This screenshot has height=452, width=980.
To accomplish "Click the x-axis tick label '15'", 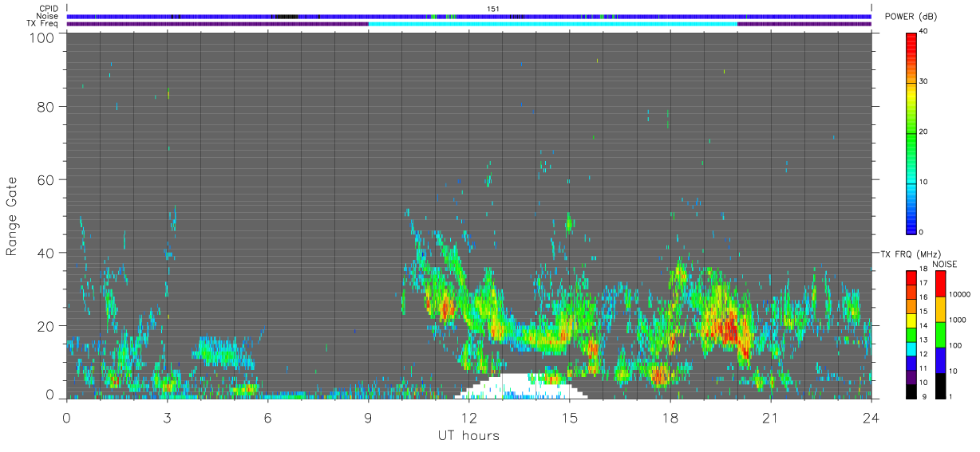I will tap(570, 417).
